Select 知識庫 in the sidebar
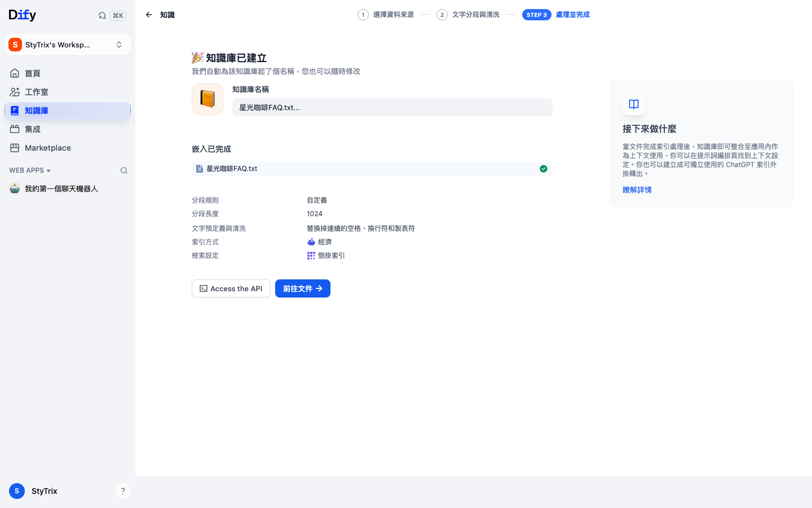The image size is (812, 508). (68, 111)
